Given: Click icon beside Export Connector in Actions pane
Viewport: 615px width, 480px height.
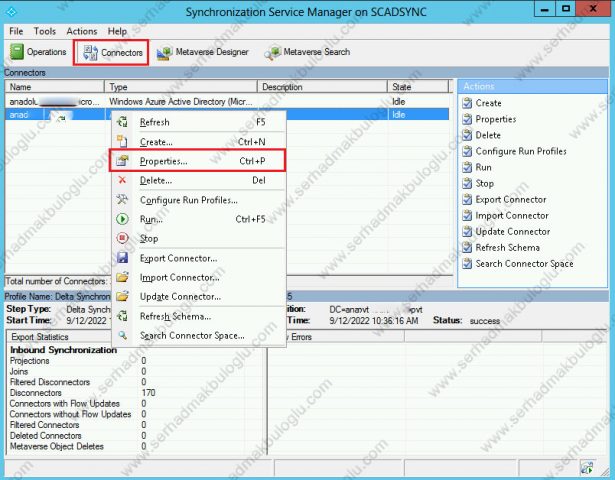Looking at the screenshot, I should point(467,200).
